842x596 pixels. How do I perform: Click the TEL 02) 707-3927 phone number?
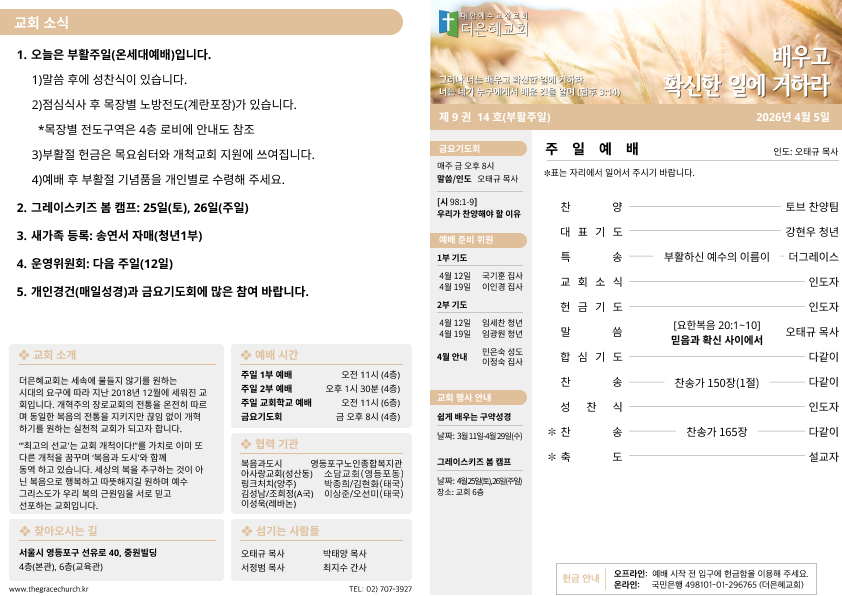click(380, 589)
